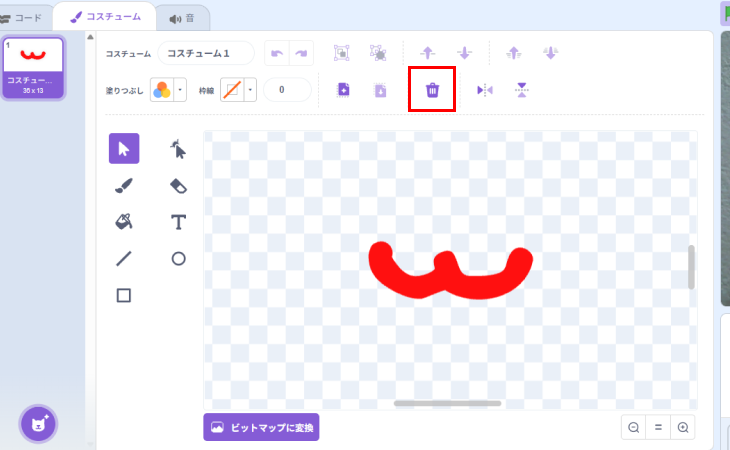Select the Reshape tool
This screenshot has height=450, width=730.
(178, 149)
